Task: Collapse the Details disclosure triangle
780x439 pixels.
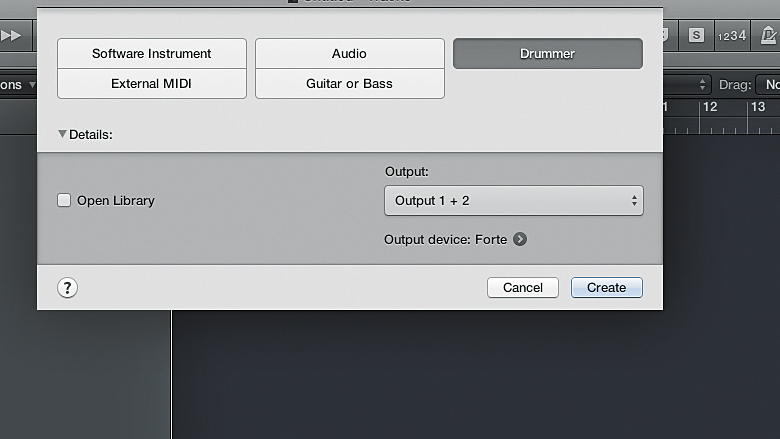Action: (x=62, y=134)
